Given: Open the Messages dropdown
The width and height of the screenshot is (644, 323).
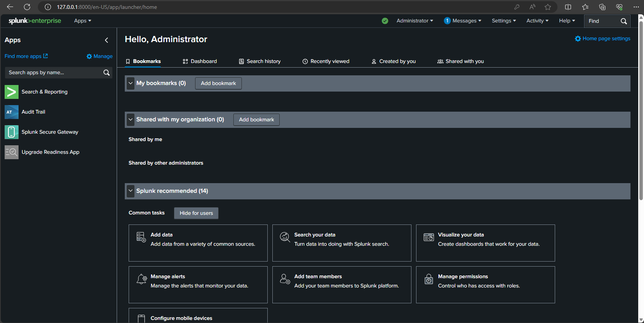Looking at the screenshot, I should (x=463, y=21).
